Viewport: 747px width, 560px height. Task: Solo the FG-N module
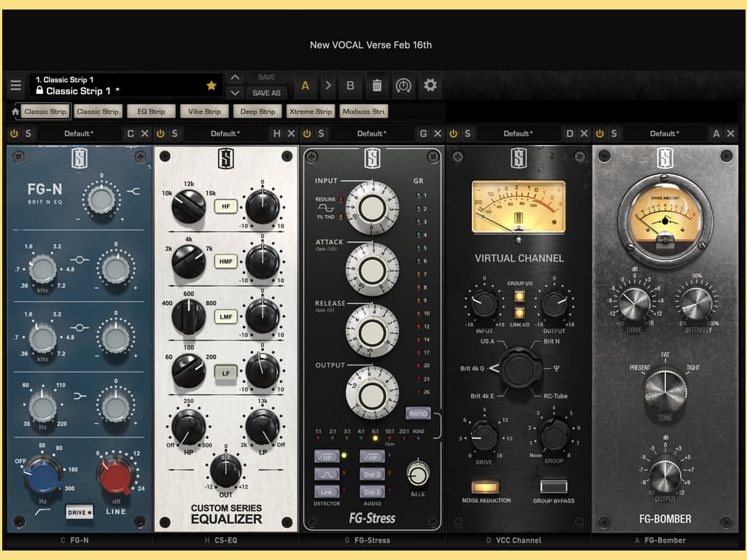28,134
